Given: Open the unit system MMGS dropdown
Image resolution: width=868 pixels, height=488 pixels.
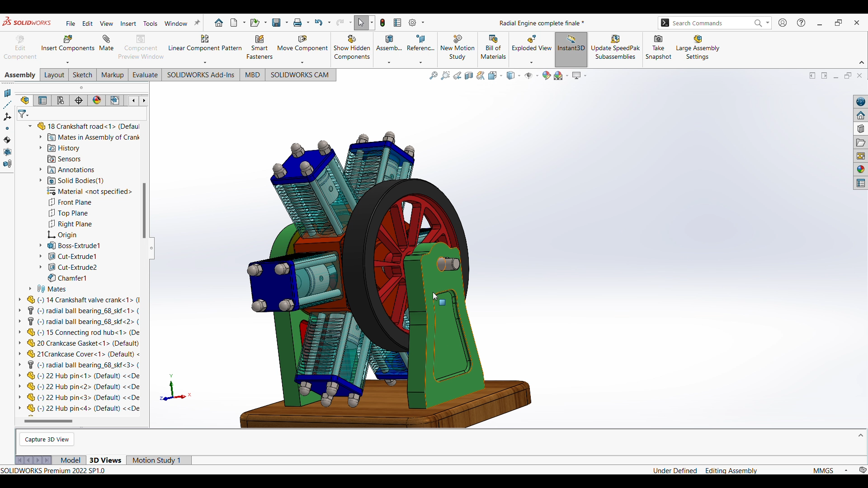Looking at the screenshot, I should coord(846,471).
